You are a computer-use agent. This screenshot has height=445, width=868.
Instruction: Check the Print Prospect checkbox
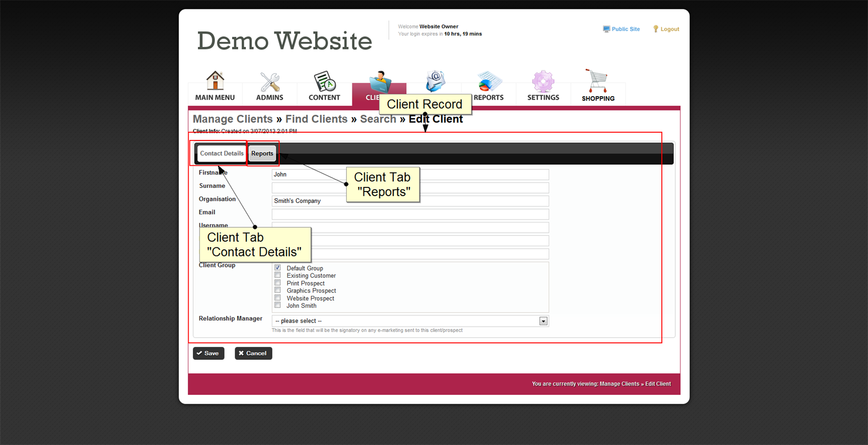point(277,283)
